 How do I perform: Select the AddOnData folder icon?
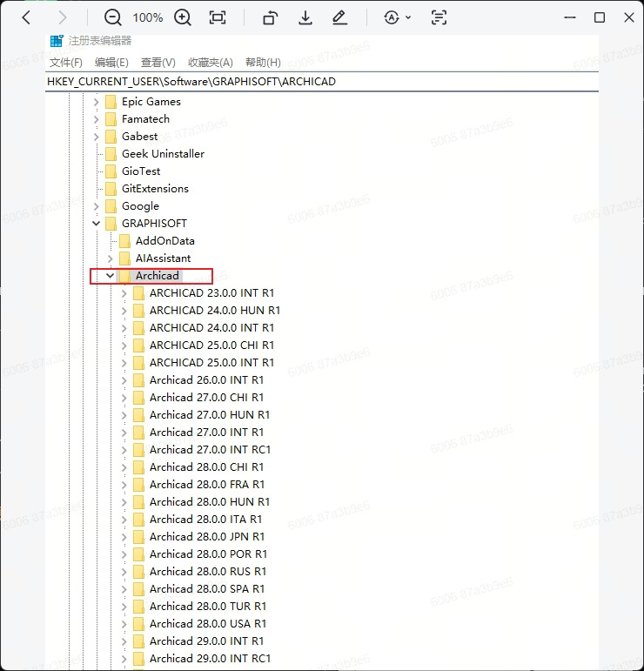(x=125, y=241)
